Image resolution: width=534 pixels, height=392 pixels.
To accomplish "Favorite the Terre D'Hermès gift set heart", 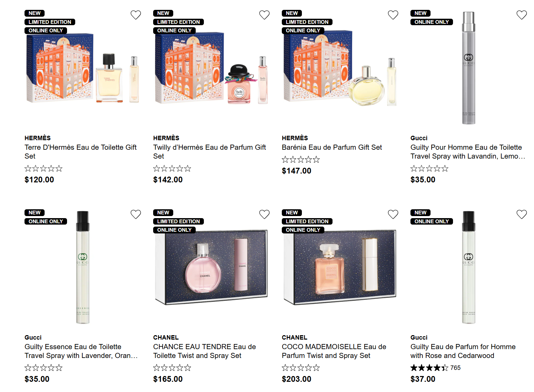I will [136, 15].
